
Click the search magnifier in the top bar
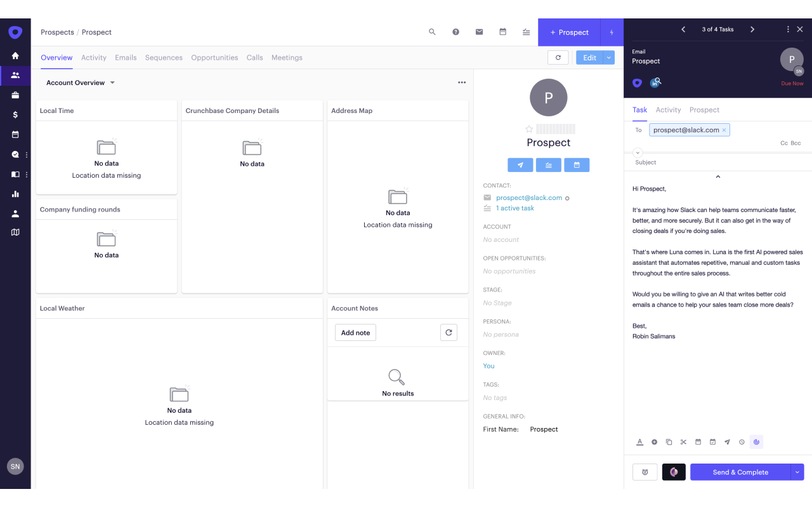(432, 32)
